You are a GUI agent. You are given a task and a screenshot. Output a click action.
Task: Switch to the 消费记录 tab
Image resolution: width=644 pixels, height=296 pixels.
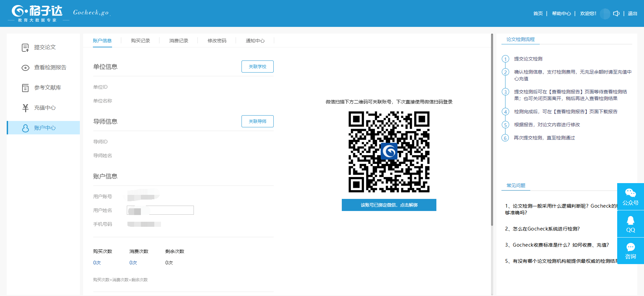[x=179, y=41]
